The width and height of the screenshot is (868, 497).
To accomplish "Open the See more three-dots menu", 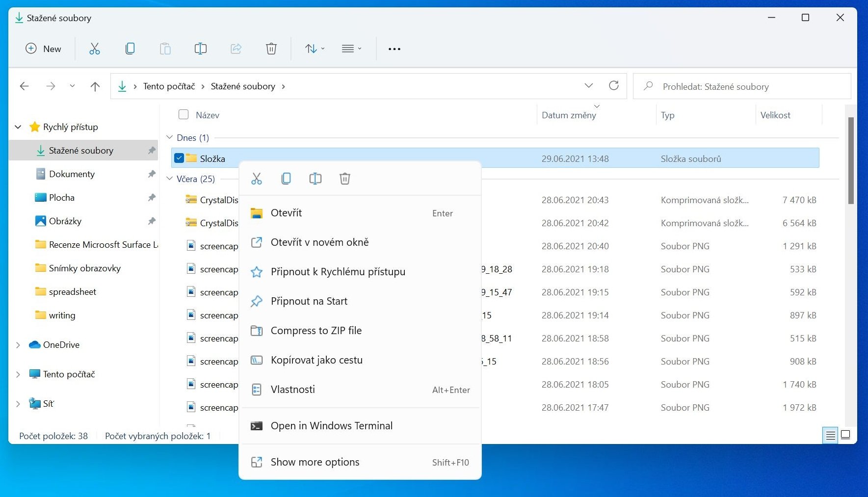I will coord(395,49).
